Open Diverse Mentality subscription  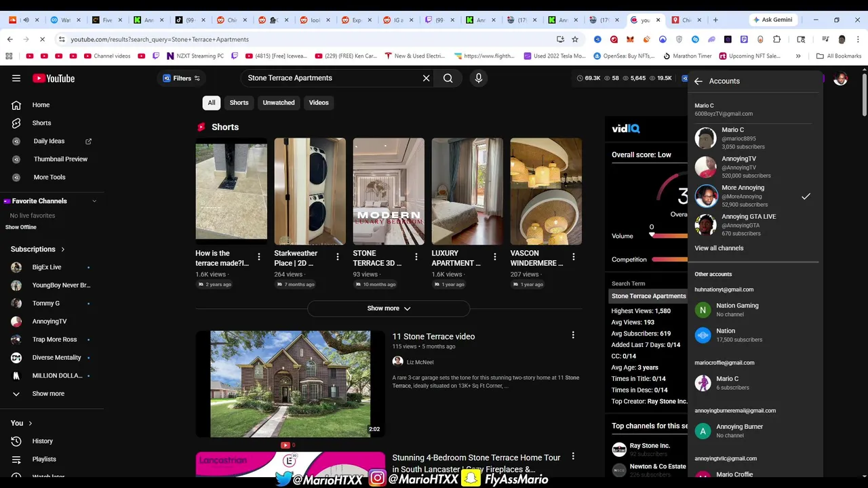click(x=56, y=357)
